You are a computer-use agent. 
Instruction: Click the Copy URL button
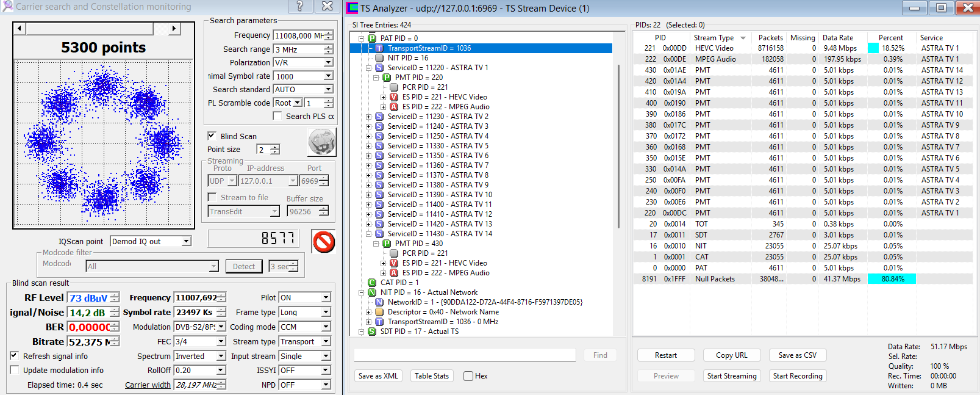pyautogui.click(x=731, y=355)
